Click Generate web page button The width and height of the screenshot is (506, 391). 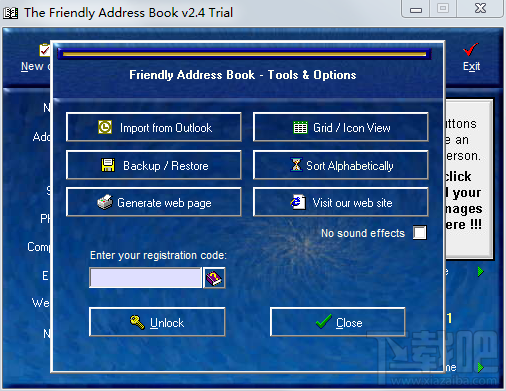click(x=154, y=202)
